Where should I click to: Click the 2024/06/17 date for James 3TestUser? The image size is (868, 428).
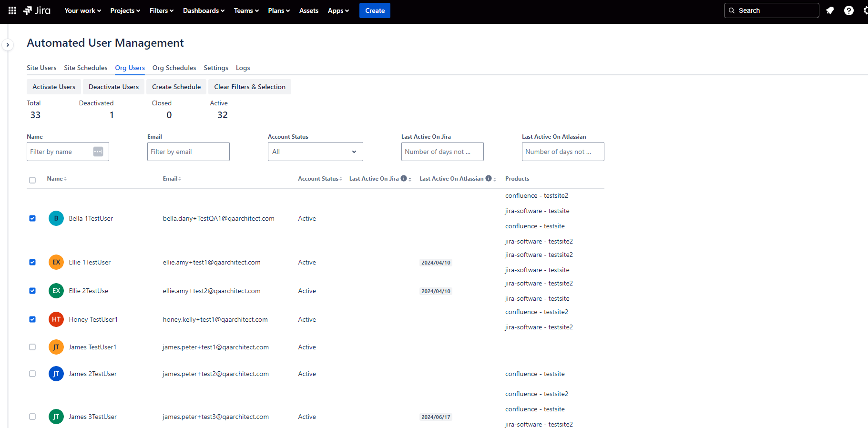click(x=436, y=417)
